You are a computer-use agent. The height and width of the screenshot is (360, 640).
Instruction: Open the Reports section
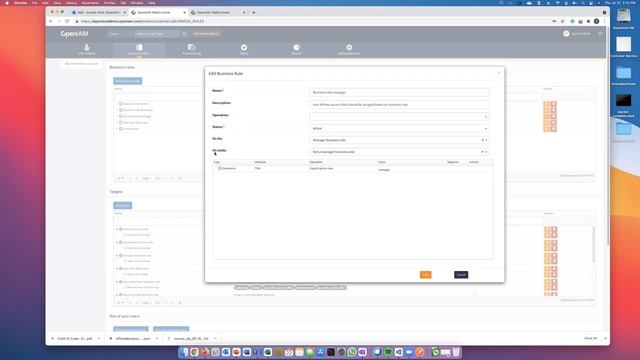click(x=296, y=50)
